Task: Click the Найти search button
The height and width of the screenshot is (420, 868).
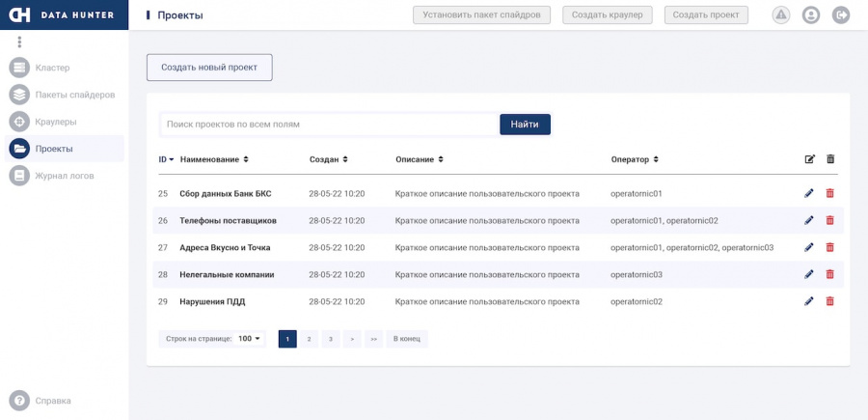Action: coord(525,125)
